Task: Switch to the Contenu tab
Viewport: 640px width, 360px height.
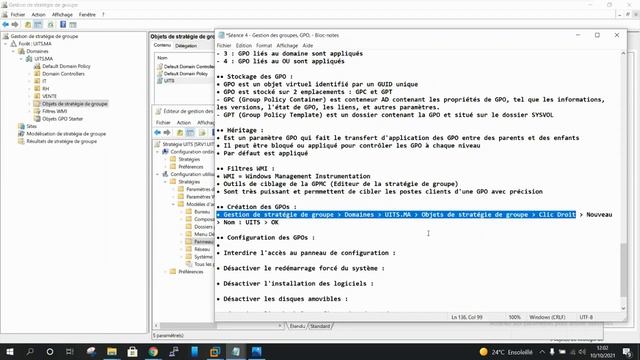Action: tap(162, 45)
